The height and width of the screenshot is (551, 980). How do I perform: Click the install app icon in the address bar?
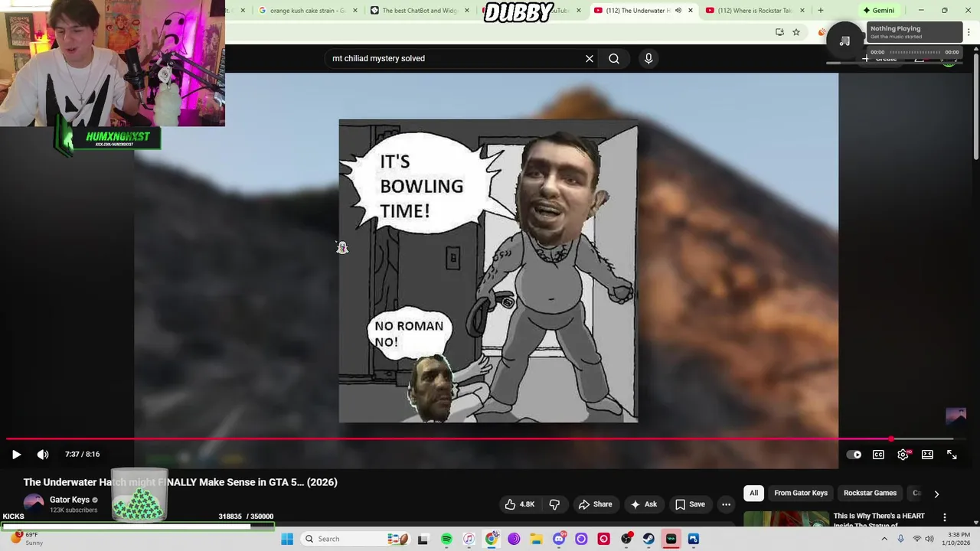tap(779, 32)
